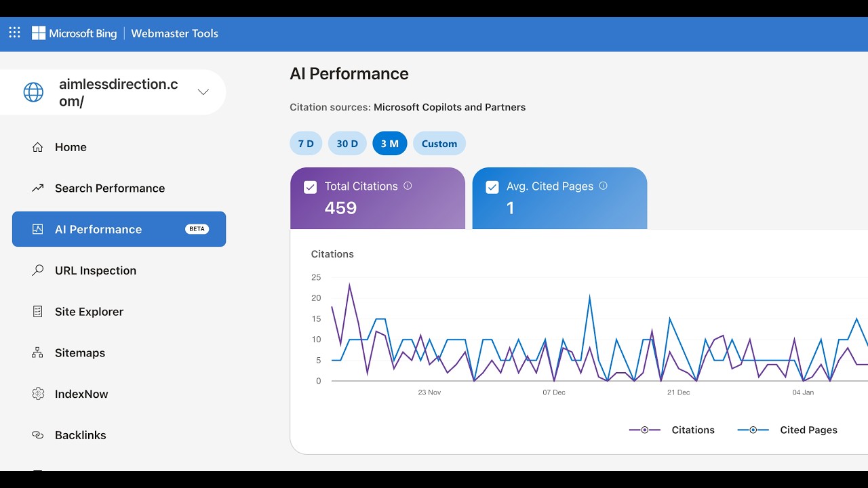
Task: Toggle the Cited Pages series in the chart legend
Action: (x=787, y=430)
